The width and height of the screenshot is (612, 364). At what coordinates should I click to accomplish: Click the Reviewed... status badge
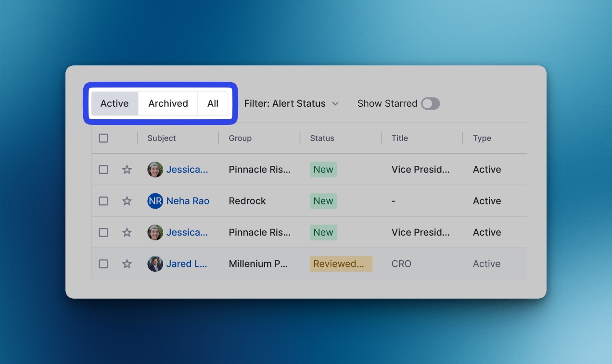[x=341, y=264]
